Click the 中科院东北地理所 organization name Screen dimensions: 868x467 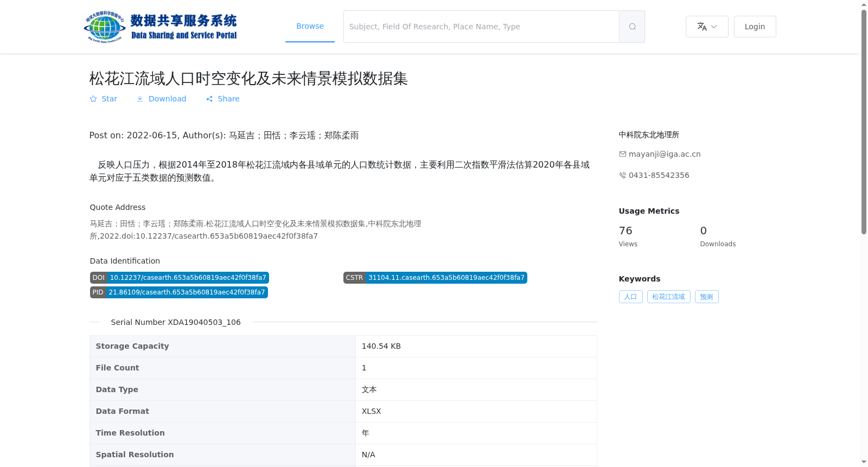point(649,135)
